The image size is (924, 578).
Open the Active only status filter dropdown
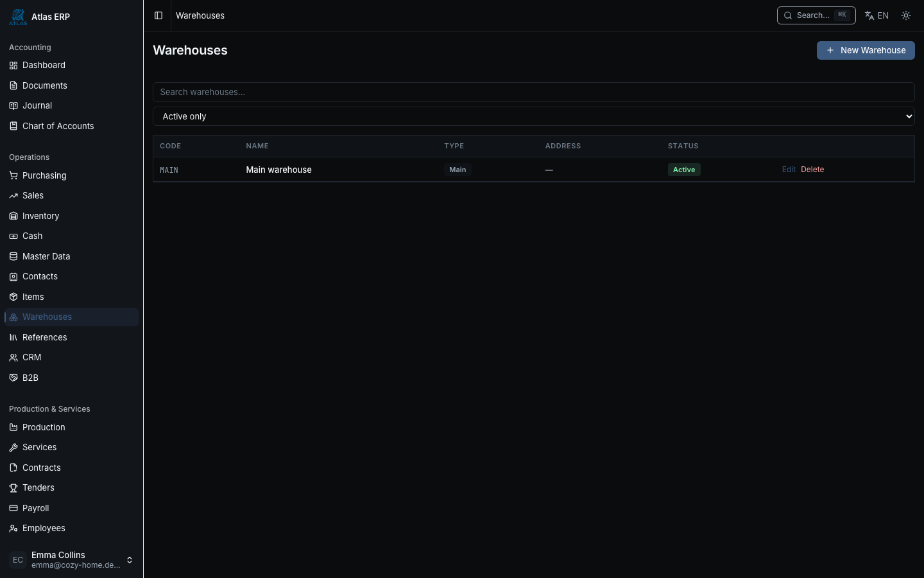[534, 116]
